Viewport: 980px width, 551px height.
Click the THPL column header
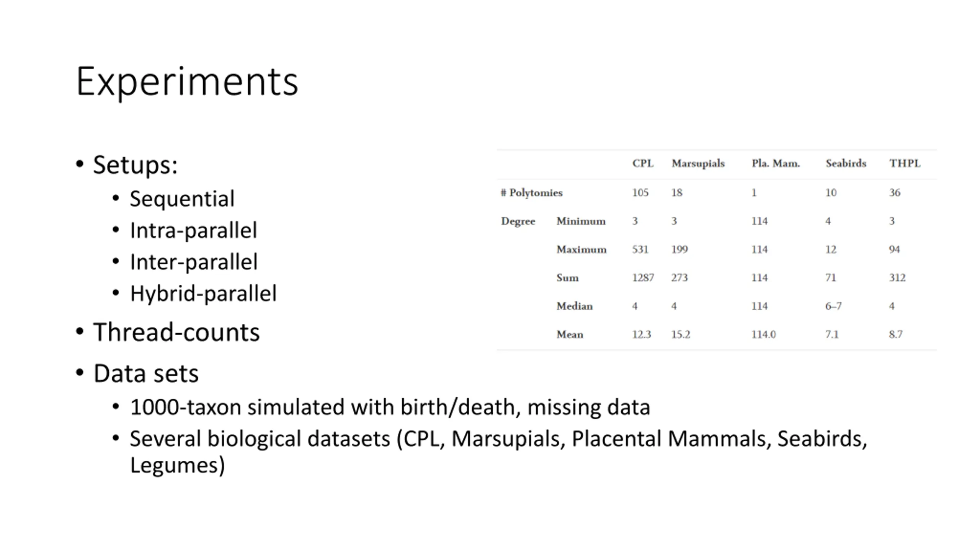[905, 163]
